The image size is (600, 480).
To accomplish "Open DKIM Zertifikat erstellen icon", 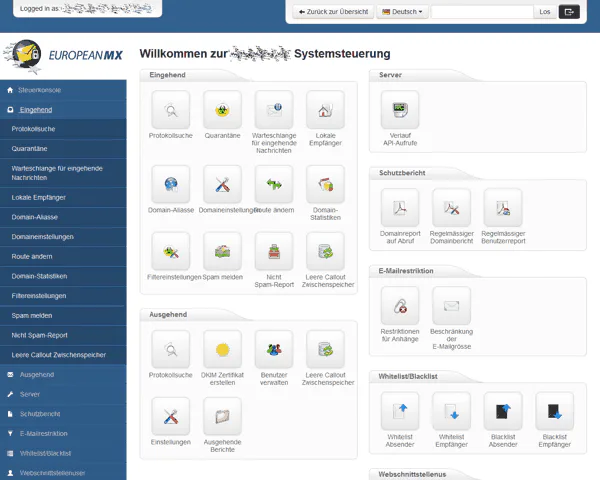I will (222, 349).
